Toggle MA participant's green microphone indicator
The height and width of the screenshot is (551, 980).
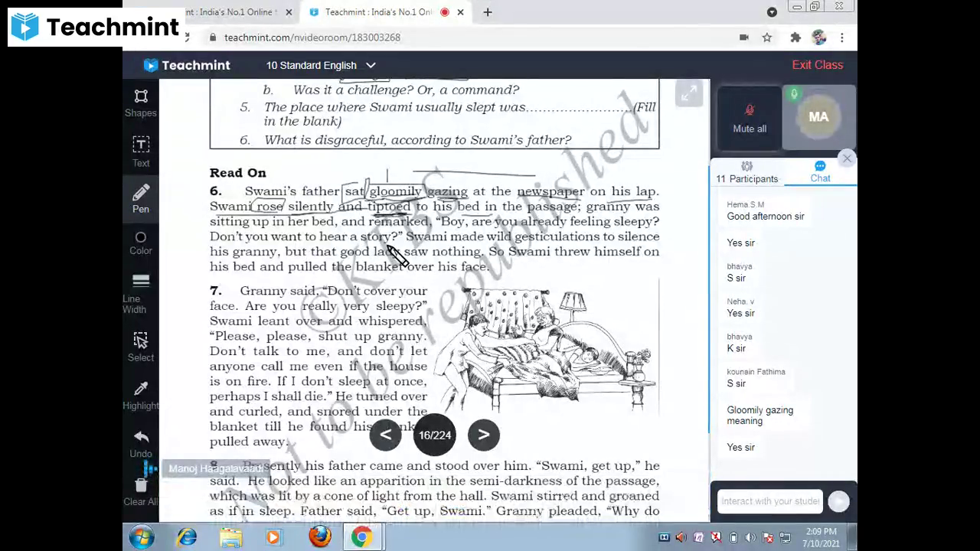pos(794,93)
